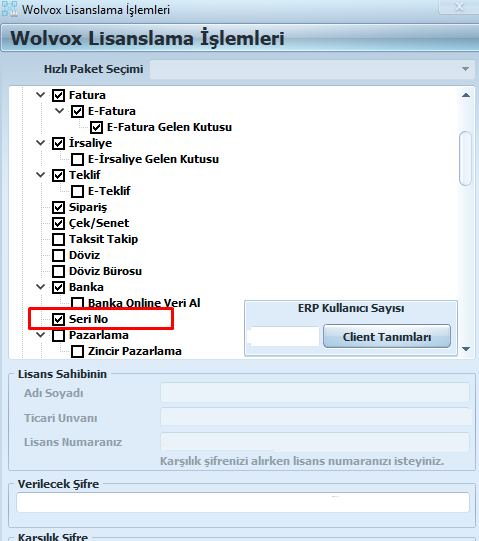Image resolution: width=479 pixels, height=541 pixels.
Task: Collapse the İrsaliye tree node
Action: click(x=40, y=142)
